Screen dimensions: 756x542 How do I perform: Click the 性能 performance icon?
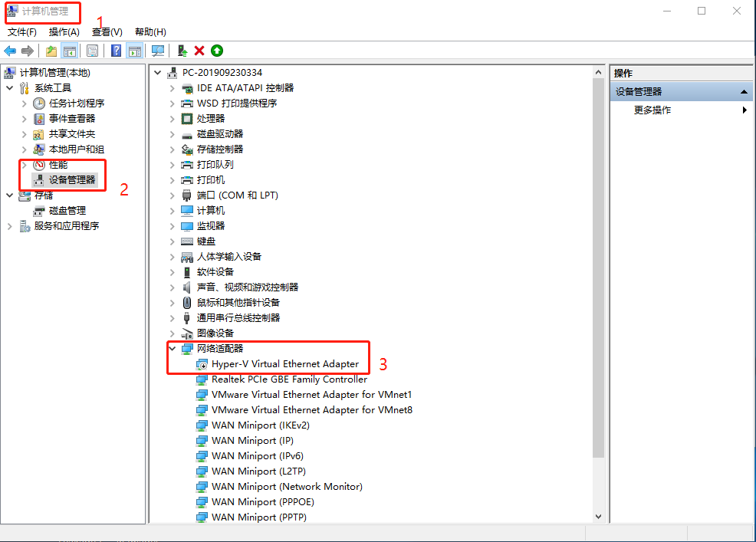point(39,165)
